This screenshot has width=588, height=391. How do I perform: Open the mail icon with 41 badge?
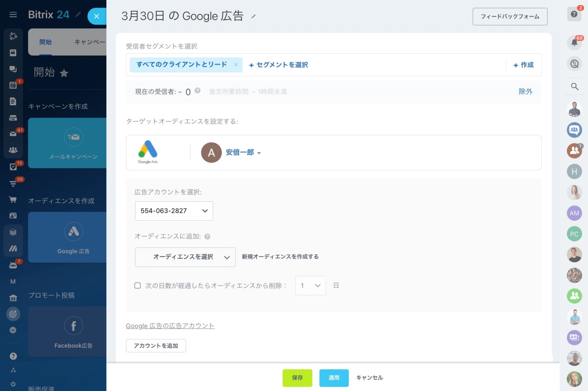13,134
